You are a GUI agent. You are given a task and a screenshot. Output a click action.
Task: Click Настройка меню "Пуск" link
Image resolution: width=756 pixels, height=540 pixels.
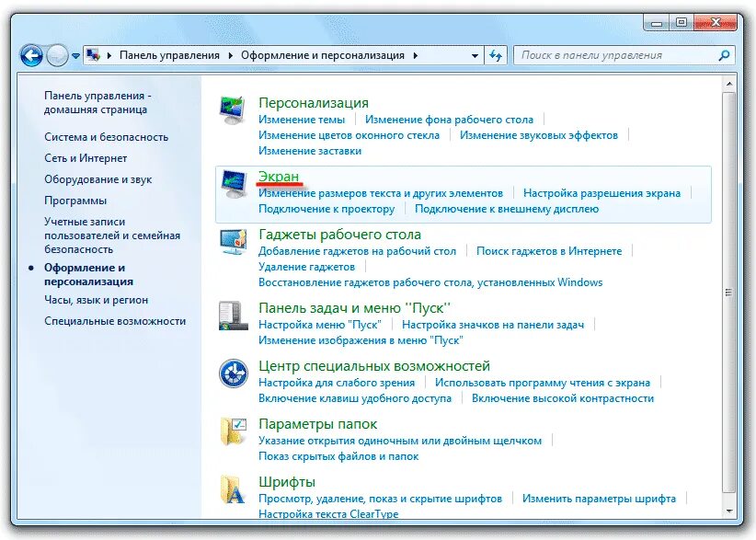pyautogui.click(x=320, y=325)
